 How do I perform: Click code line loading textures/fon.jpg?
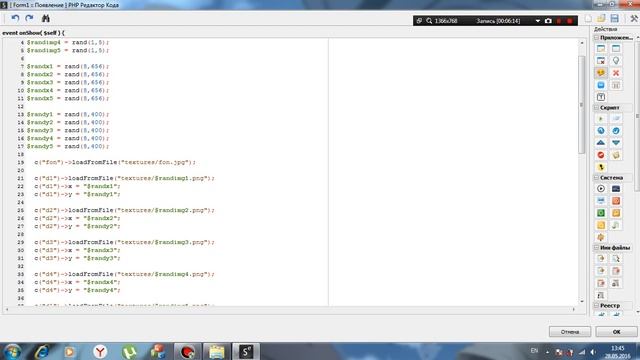tap(115, 162)
